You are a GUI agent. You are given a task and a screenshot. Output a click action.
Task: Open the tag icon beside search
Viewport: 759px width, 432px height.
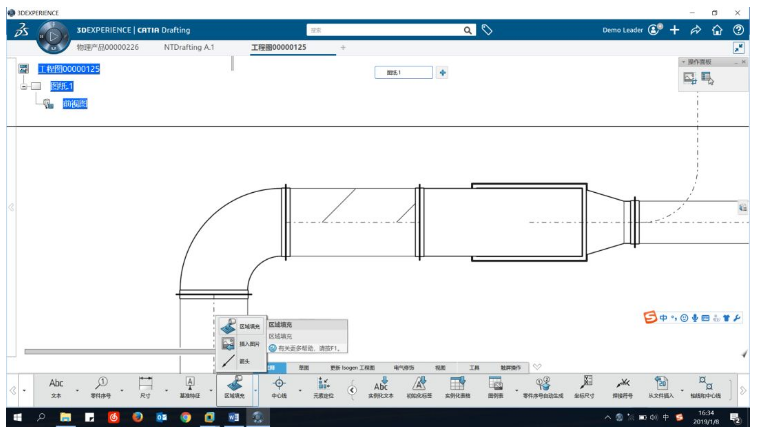point(487,30)
